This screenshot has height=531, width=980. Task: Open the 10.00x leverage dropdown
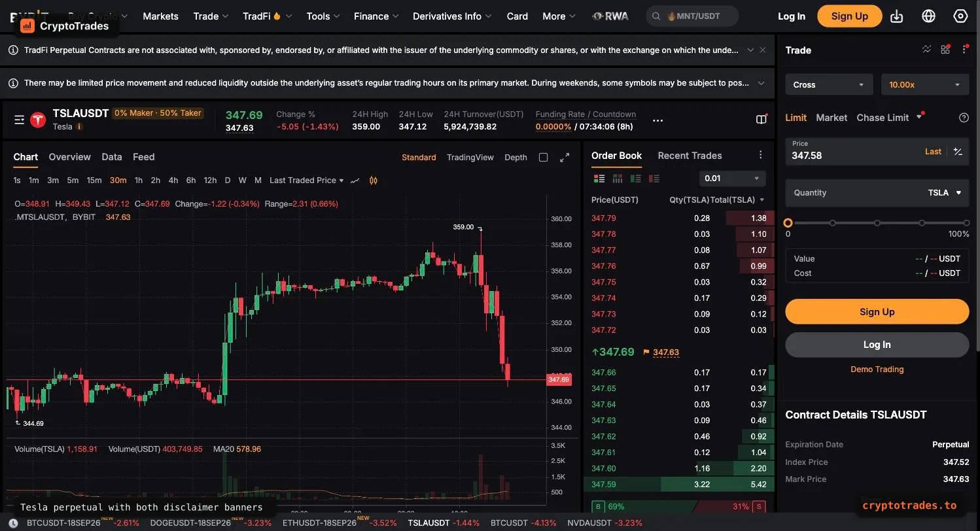click(x=925, y=84)
